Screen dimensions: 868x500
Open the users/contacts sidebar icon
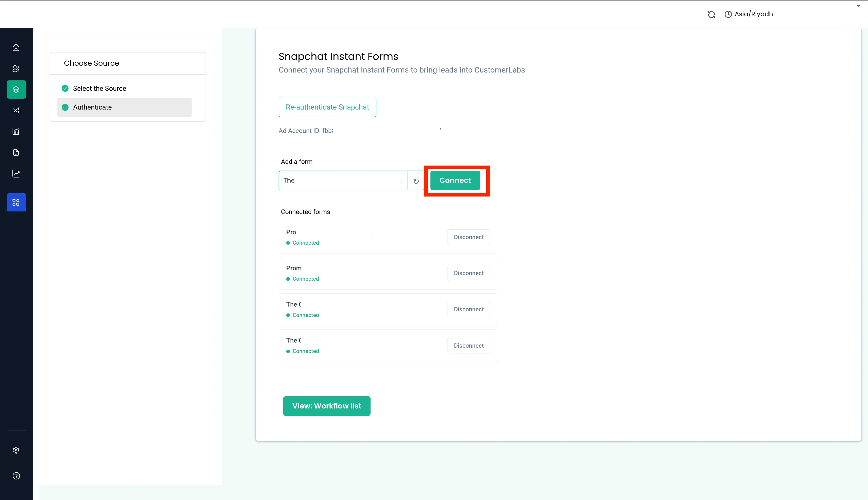point(16,69)
